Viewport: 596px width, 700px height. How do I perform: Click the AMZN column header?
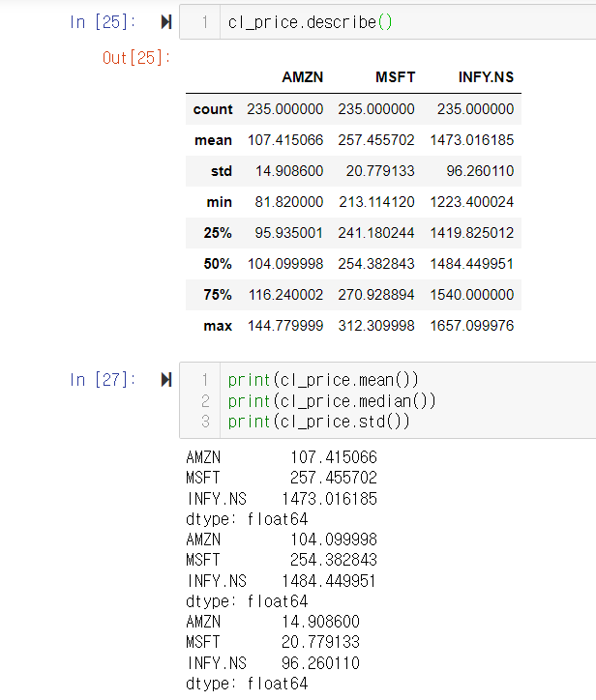click(x=303, y=77)
